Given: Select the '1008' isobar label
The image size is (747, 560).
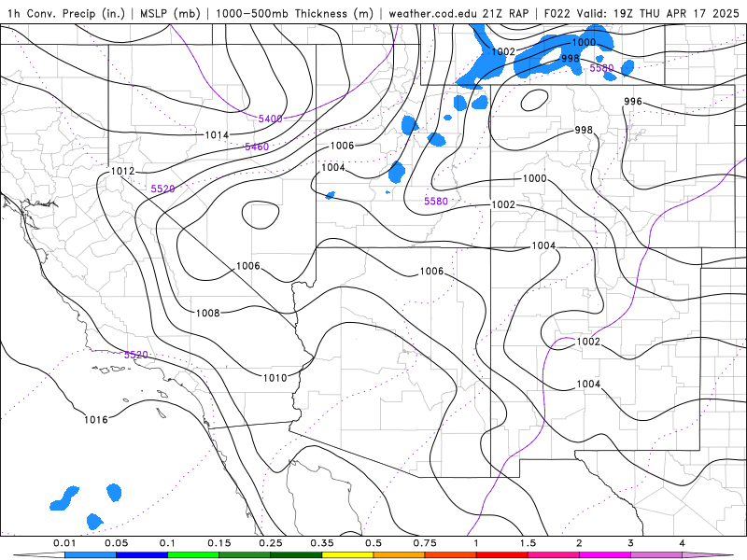Looking at the screenshot, I should (207, 313).
